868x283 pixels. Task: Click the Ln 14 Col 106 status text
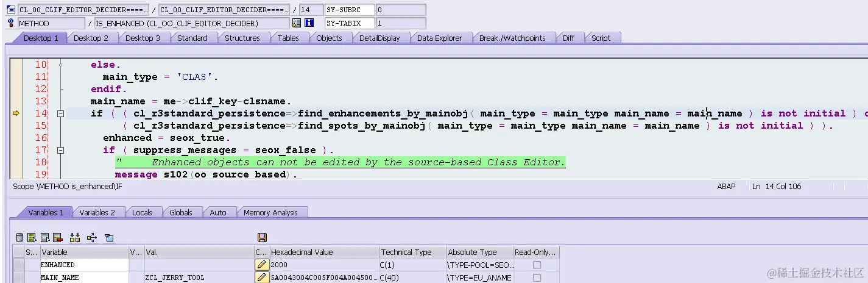tap(777, 187)
